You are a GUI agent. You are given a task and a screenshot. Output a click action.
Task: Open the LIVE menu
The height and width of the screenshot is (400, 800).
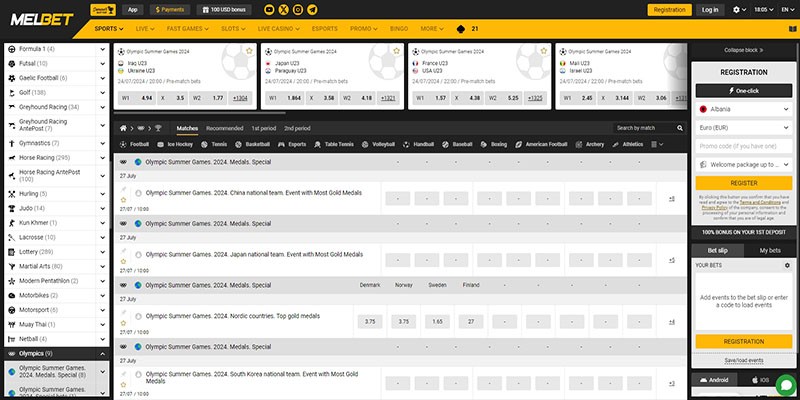pyautogui.click(x=145, y=29)
